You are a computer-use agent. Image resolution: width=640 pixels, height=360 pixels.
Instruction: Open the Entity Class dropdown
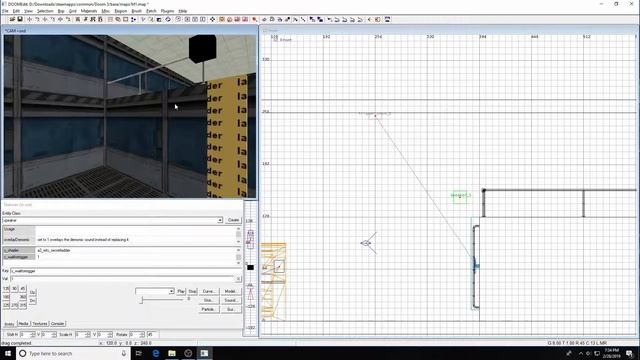(x=220, y=220)
